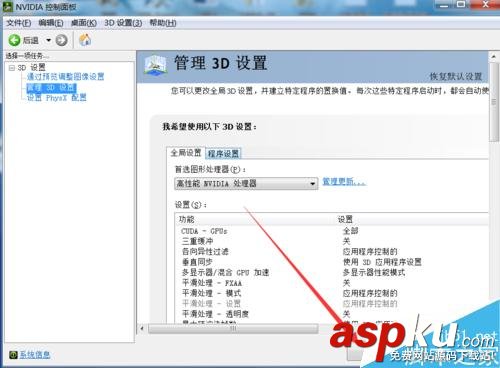Switch to 程序设置 tab
The width and height of the screenshot is (500, 368).
click(x=223, y=154)
